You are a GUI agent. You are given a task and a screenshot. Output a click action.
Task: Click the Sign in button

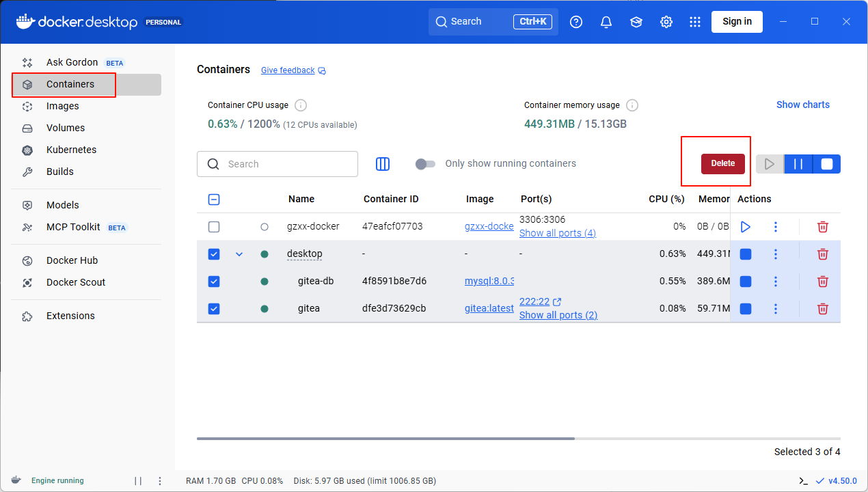pyautogui.click(x=737, y=21)
